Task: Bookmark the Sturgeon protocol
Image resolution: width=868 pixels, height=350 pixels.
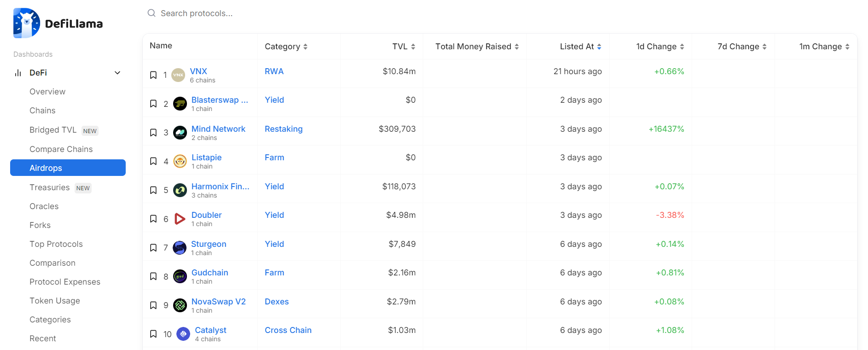Action: pos(153,248)
